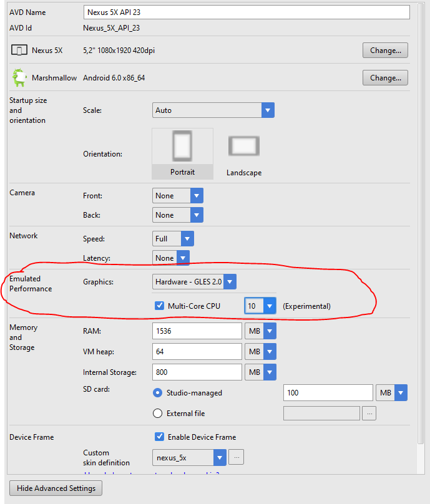Open the Front camera dropdown
This screenshot has width=430, height=504.
pos(177,196)
